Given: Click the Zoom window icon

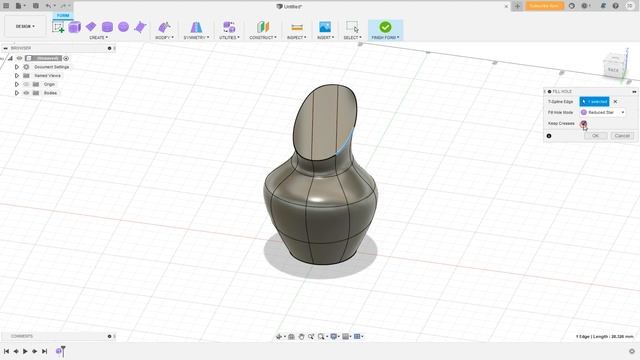Looking at the screenshot, I should pyautogui.click(x=311, y=336).
